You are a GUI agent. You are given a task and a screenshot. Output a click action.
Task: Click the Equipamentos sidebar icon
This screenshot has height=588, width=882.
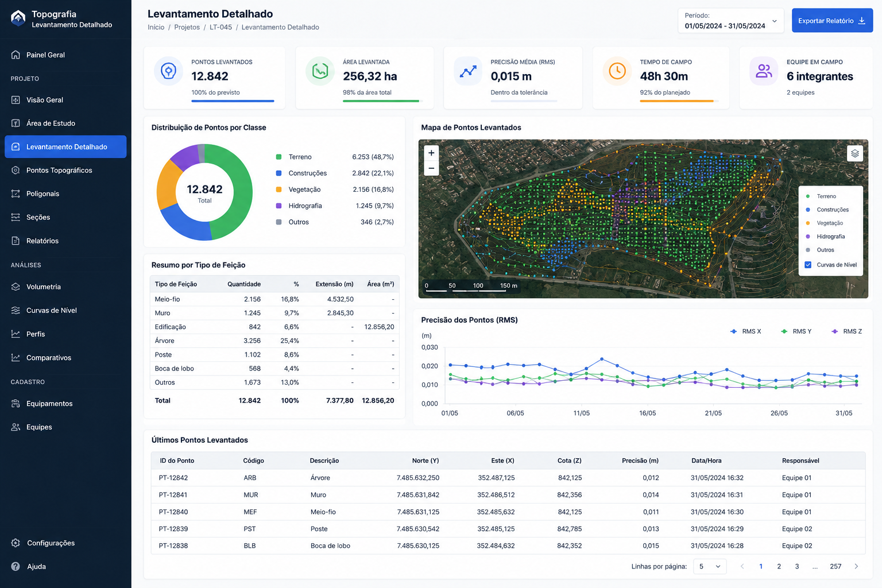(x=16, y=404)
